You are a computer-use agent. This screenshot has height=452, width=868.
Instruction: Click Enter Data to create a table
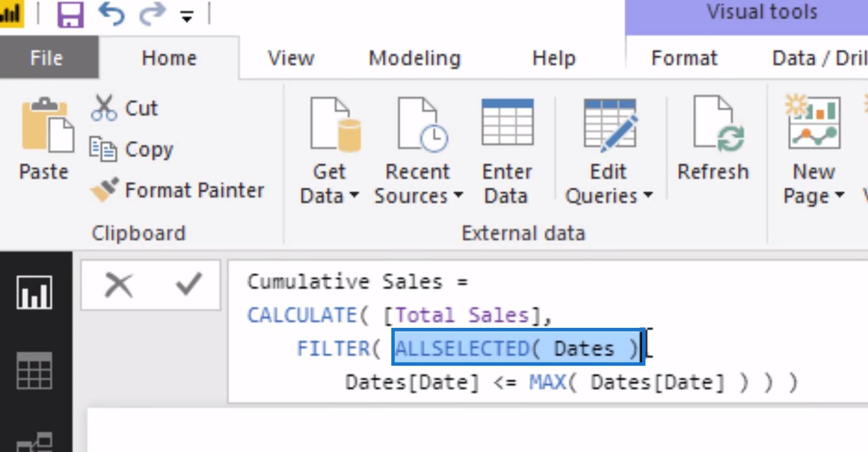[507, 151]
